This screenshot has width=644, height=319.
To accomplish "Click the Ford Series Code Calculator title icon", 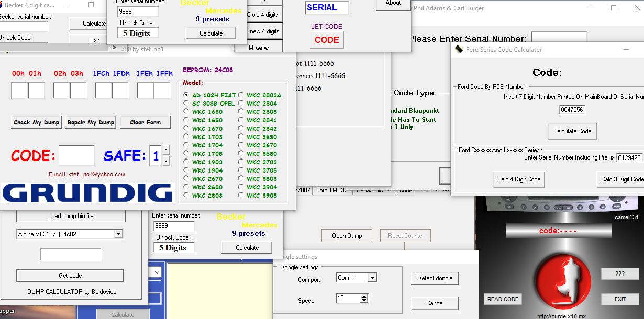I will pyautogui.click(x=459, y=49).
